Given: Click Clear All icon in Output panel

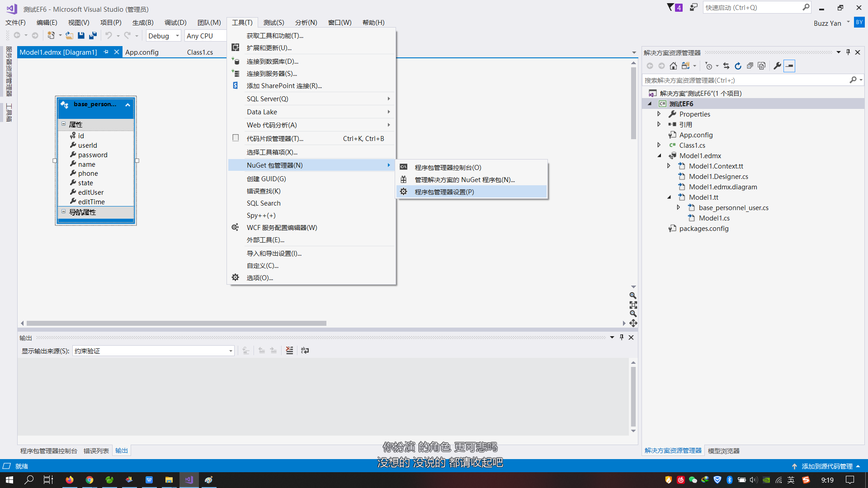Looking at the screenshot, I should tap(290, 351).
